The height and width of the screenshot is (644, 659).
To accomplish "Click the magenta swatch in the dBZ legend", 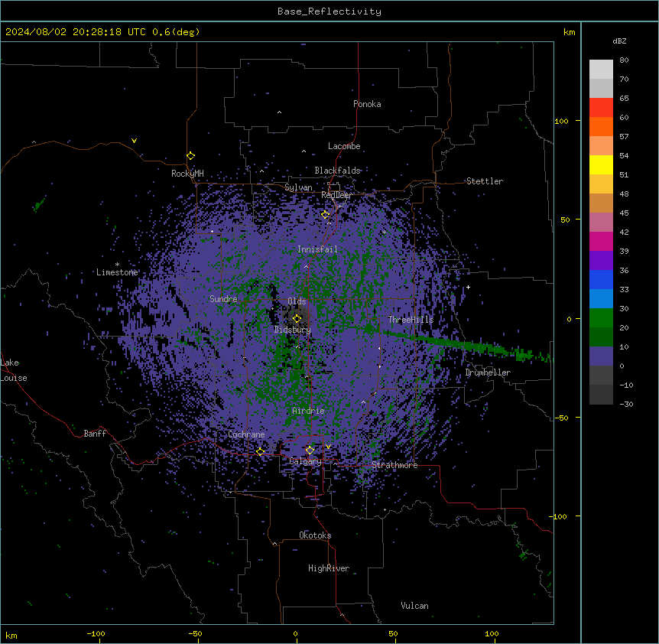I will (601, 241).
